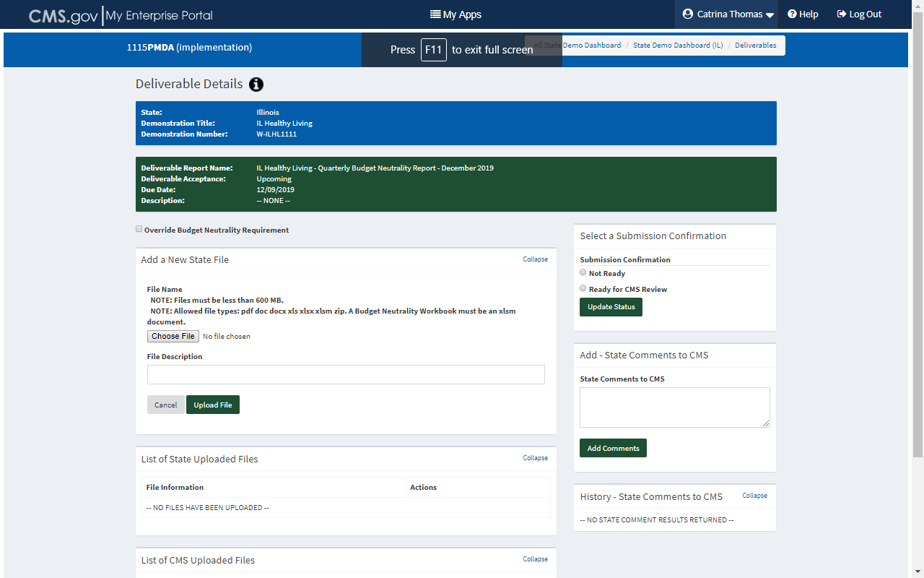Click the '-- NO FILES HAVE BEEN UPLOADED --' row

(346, 508)
